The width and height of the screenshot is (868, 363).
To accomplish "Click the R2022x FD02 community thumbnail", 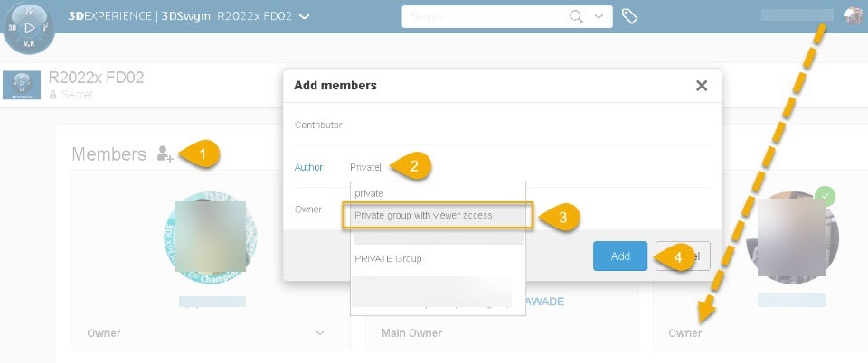I will 22,85.
